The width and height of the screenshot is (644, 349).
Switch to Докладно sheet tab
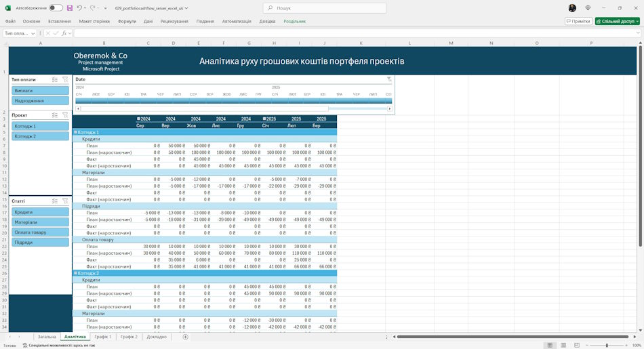tap(157, 337)
